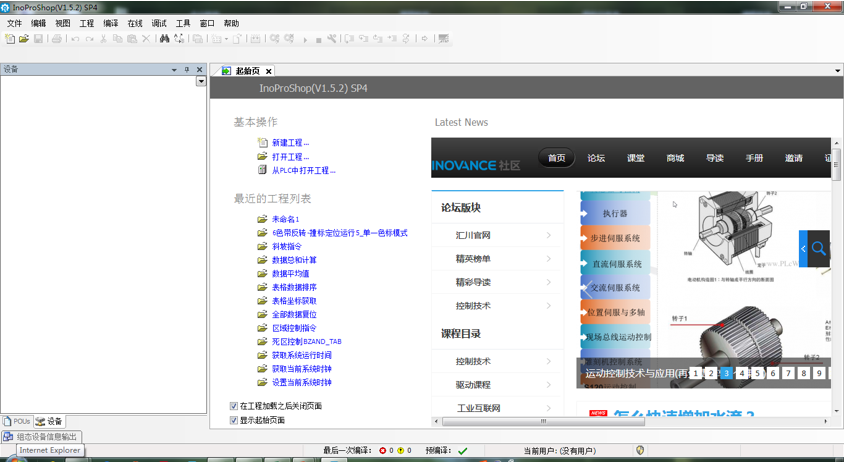Toggle 在工程加载之后关闭页面 checkbox
Viewport: 844px width, 465px height.
click(x=234, y=406)
